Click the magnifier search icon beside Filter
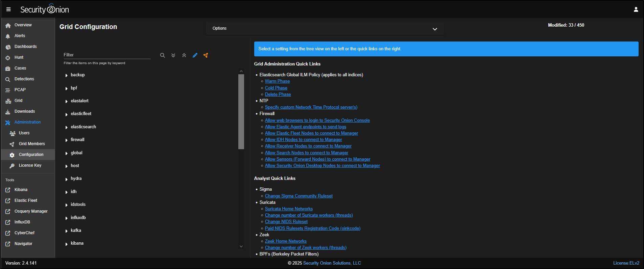Image resolution: width=644 pixels, height=269 pixels. 163,55
